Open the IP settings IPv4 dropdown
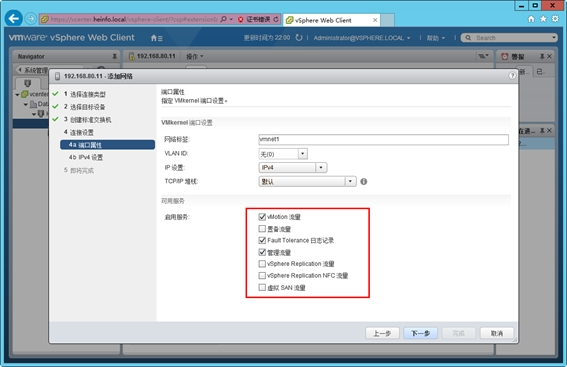Screen dimensions: 567x367 pos(321,168)
